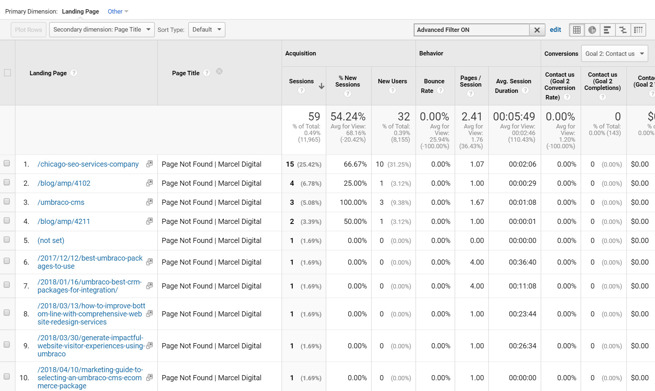Switch to comparison view icon
655x391 pixels.
[623, 30]
